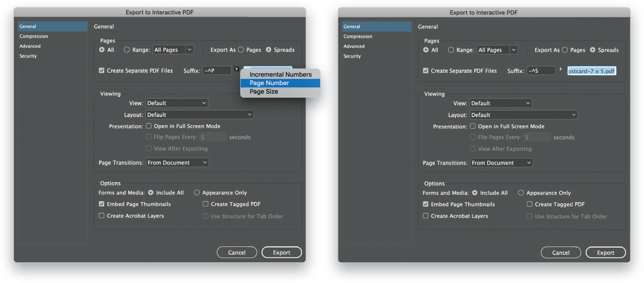Click Cancel button in left dialog
644x283 pixels.
tap(237, 252)
